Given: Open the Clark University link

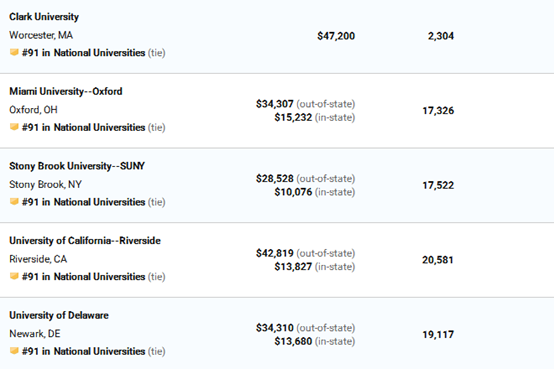Looking at the screenshot, I should [x=44, y=17].
